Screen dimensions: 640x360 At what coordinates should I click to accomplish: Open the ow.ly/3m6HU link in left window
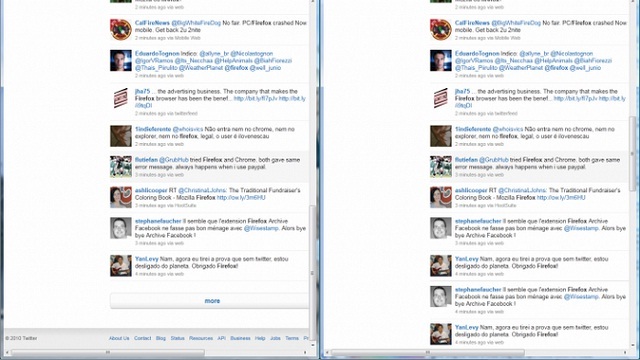coord(241,198)
